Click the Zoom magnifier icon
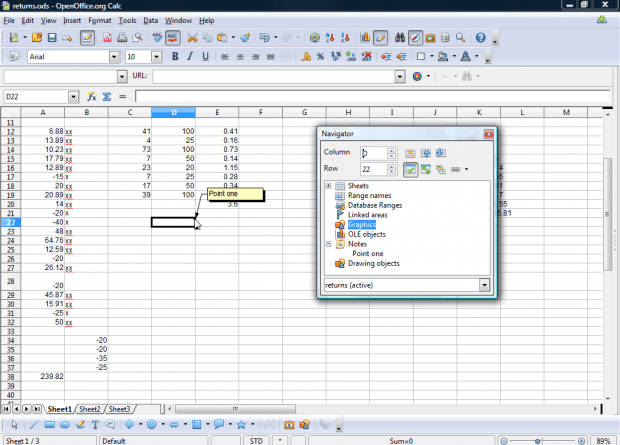This screenshot has width=620, height=445. click(460, 38)
